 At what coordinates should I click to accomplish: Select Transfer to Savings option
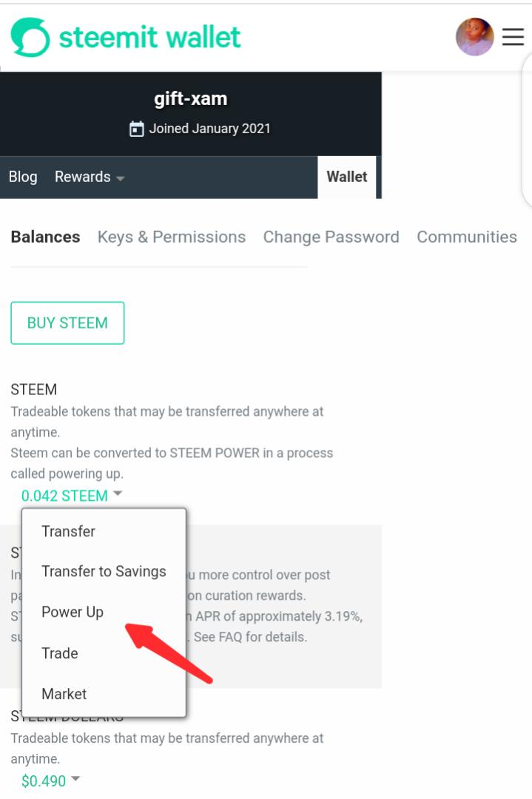104,571
